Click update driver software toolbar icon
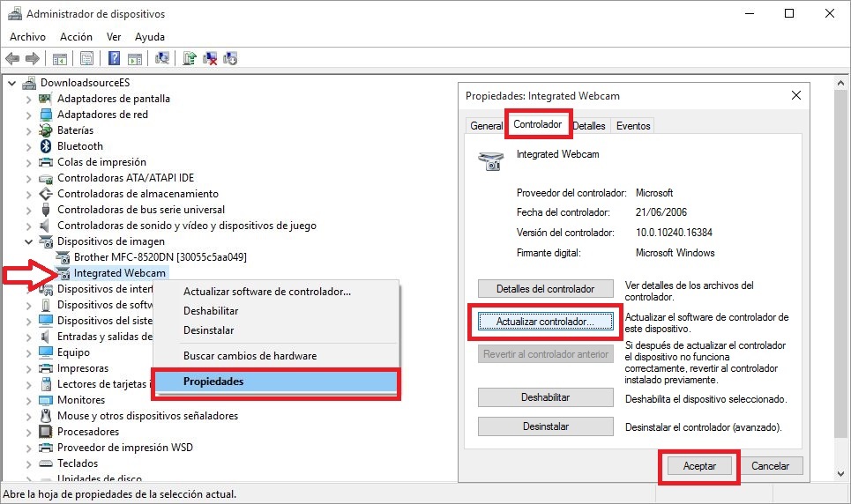Screen dimensions: 851x504 tap(189, 58)
